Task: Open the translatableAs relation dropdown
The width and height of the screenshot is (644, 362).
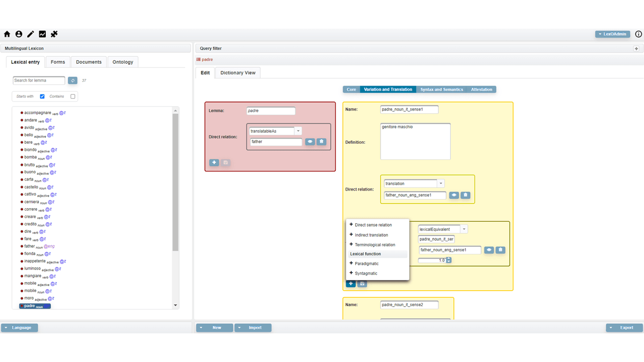Action: pos(298,131)
